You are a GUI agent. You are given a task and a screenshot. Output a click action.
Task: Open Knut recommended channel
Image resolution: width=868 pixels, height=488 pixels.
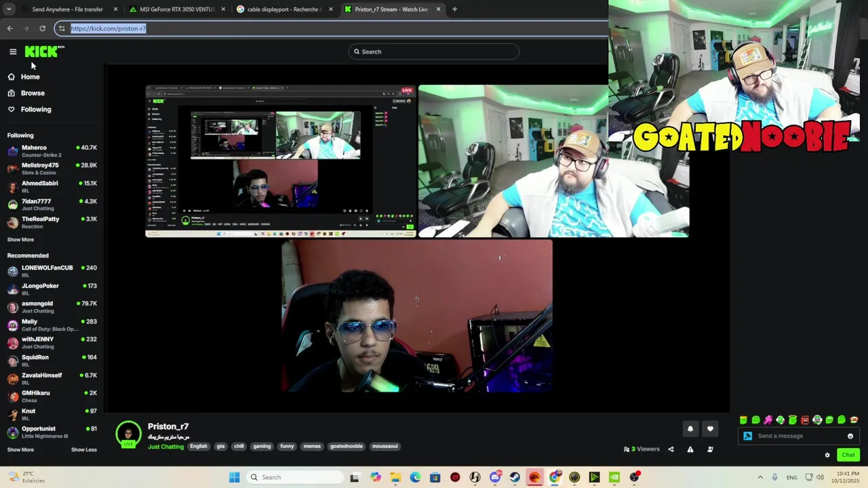(x=52, y=414)
